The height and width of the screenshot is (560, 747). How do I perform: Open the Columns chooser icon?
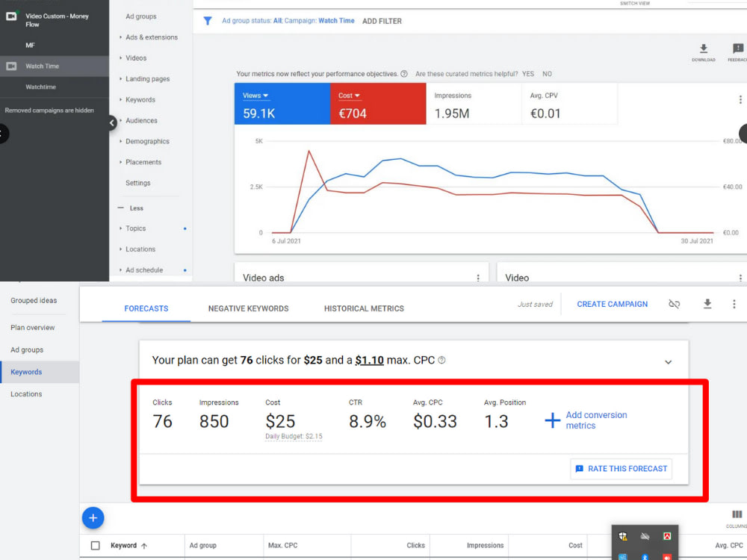click(x=737, y=514)
